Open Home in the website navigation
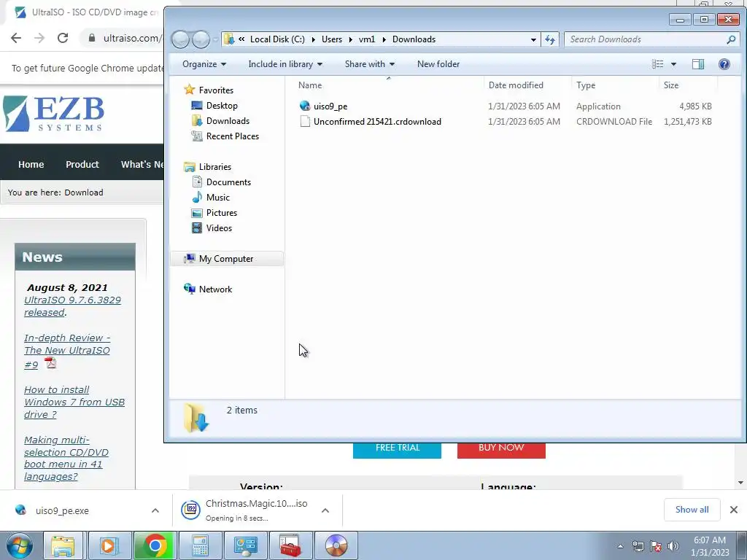This screenshot has width=747, height=560. [31, 164]
